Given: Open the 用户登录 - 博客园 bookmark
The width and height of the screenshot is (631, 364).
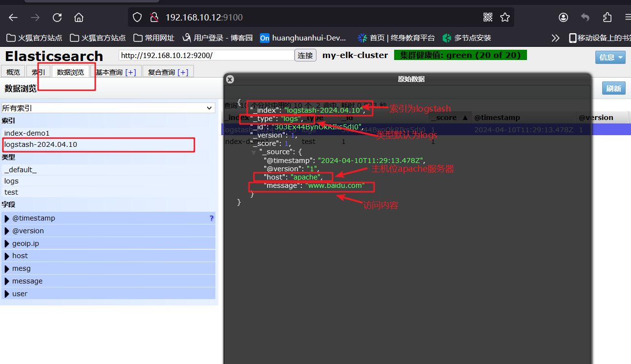Looking at the screenshot, I should coord(217,38).
